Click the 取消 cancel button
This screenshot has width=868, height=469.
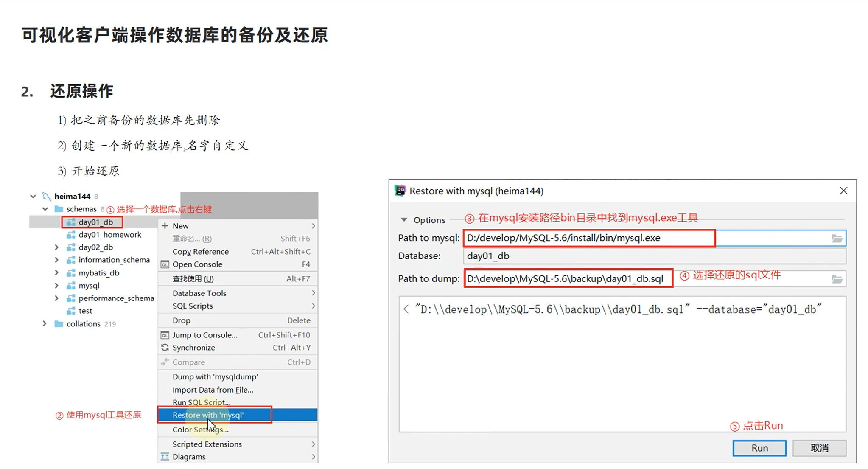819,448
